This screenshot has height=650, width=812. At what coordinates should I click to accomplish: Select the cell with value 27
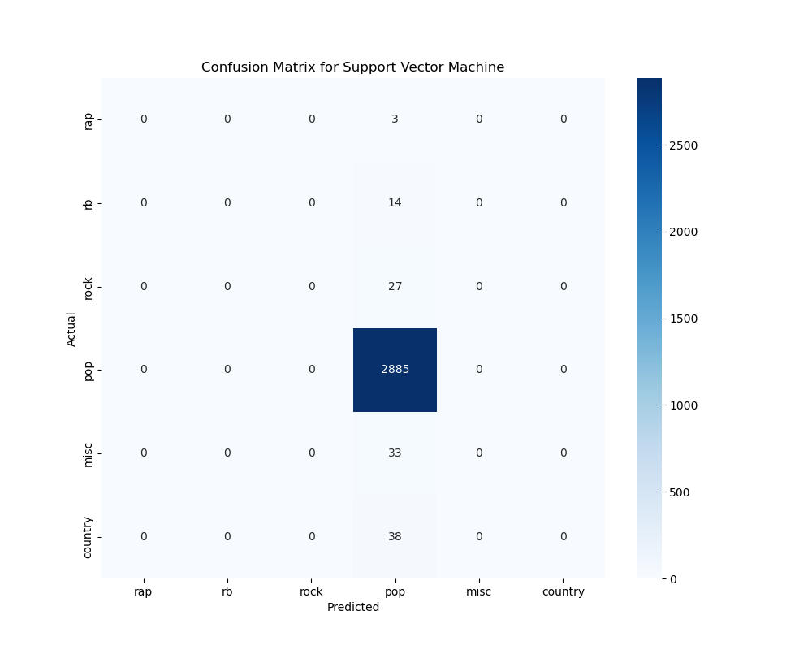coord(395,286)
